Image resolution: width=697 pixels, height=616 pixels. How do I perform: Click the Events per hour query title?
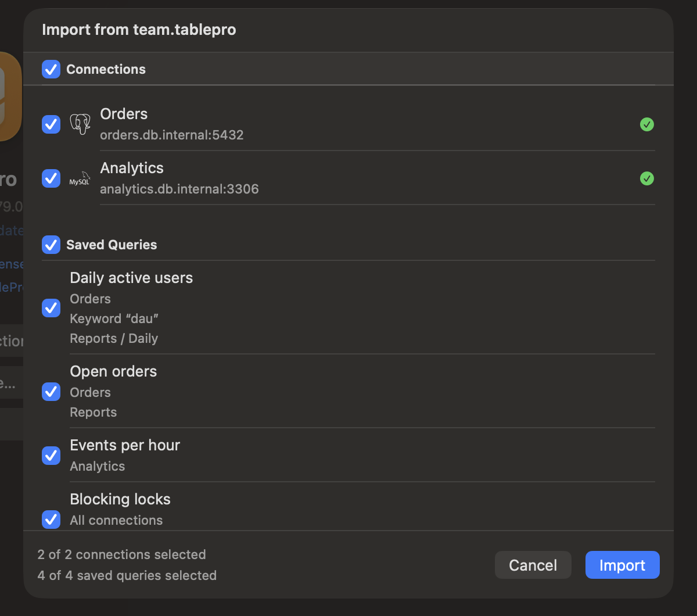[125, 445]
